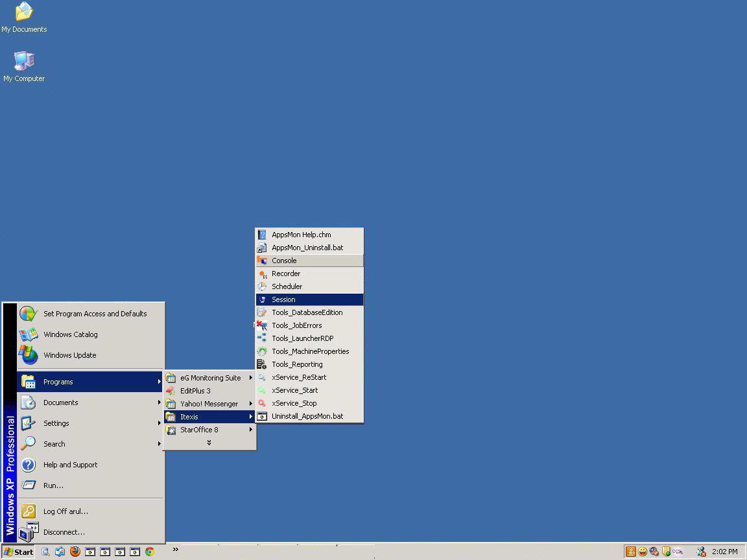
Task: Expand the eG Monitoring Suite submenu arrow
Action: click(250, 378)
